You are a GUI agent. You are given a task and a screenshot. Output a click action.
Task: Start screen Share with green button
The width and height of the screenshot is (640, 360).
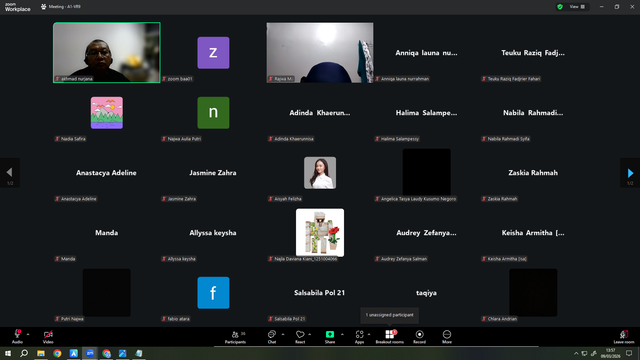click(x=330, y=337)
